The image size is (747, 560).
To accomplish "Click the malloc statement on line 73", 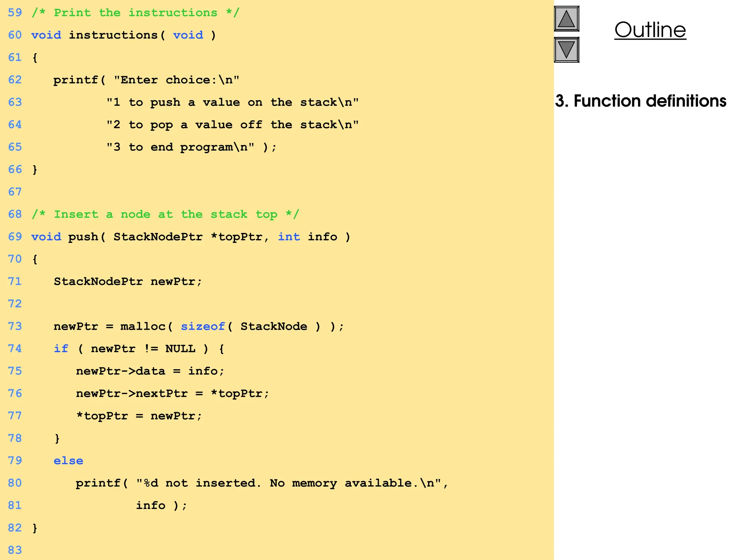I will click(x=199, y=326).
